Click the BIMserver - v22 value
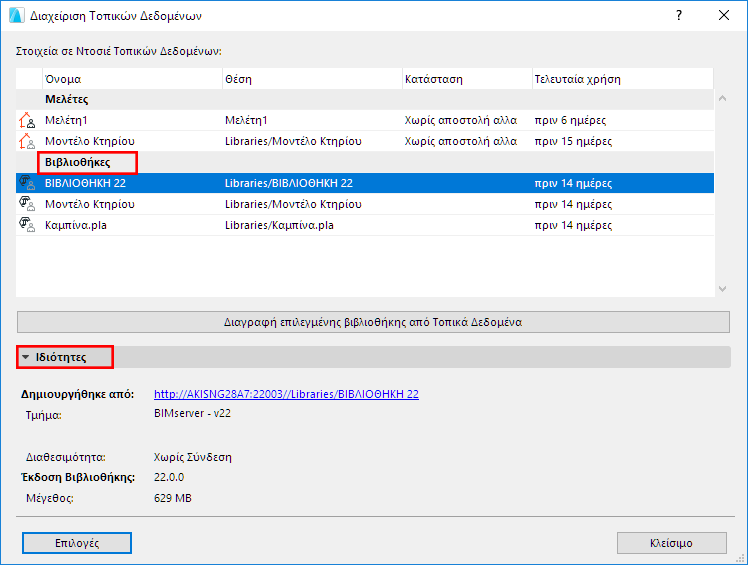Viewport: 748px width, 565px height. (x=192, y=413)
